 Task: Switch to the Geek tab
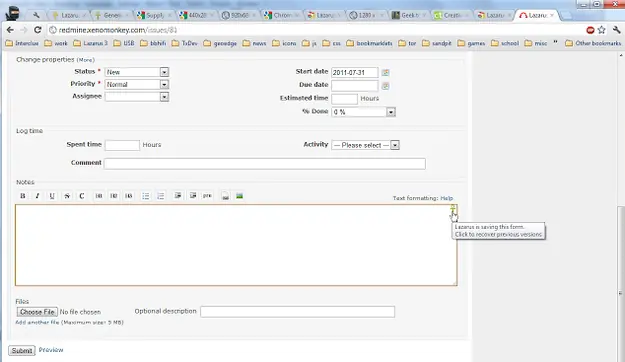pos(409,15)
